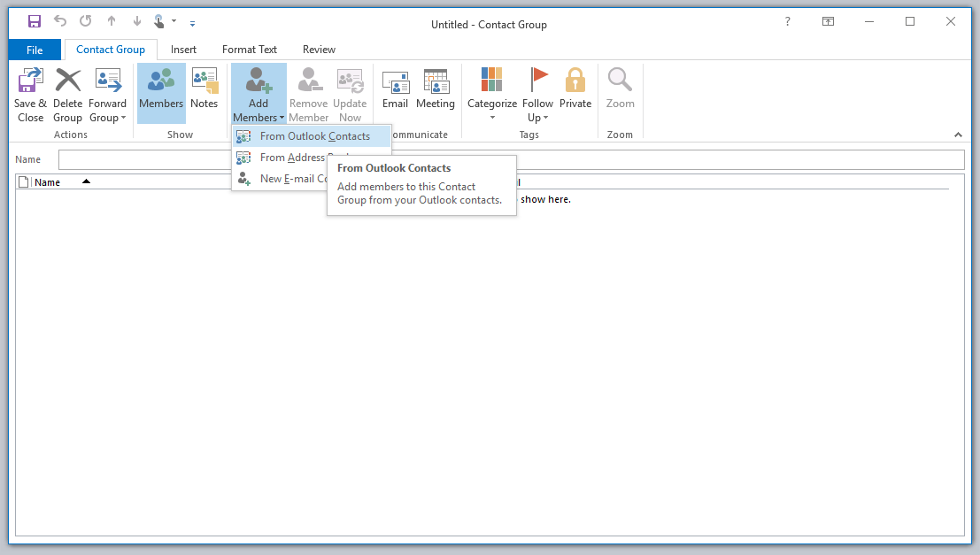The image size is (980, 555).
Task: Click Save & Close button
Action: tap(30, 95)
